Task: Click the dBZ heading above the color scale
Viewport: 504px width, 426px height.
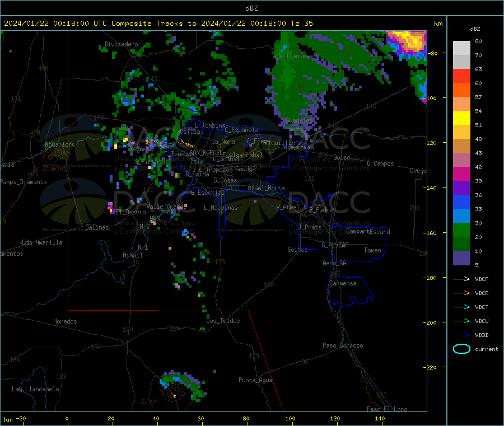Action: point(475,29)
